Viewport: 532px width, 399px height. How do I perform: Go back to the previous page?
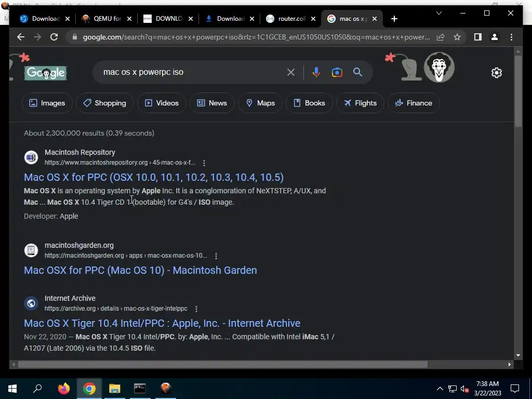(21, 37)
